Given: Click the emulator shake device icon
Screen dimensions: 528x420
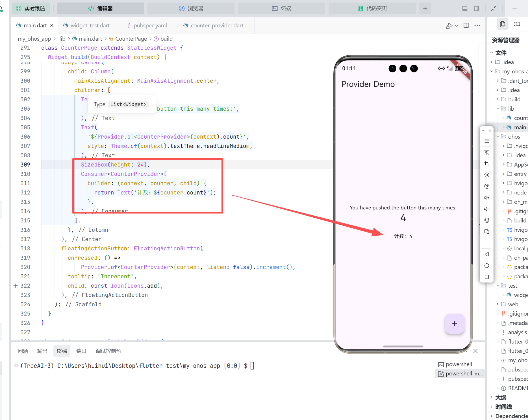Looking at the screenshot, I should [x=487, y=220].
